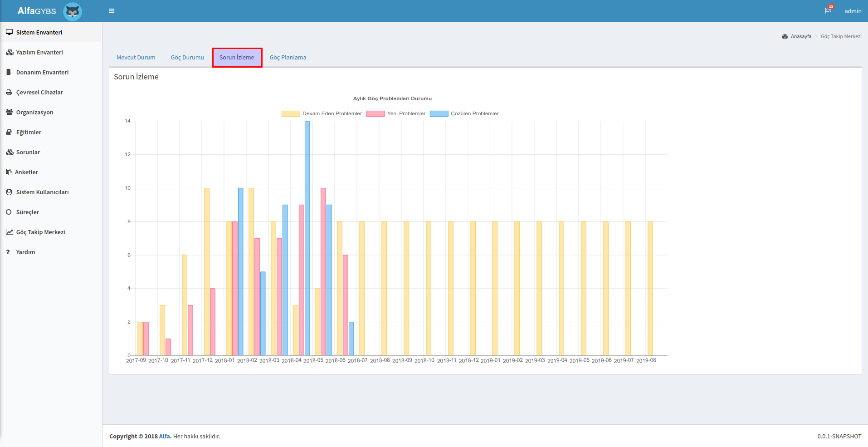Click the yellow 2017-12 bar at 10

click(207, 272)
